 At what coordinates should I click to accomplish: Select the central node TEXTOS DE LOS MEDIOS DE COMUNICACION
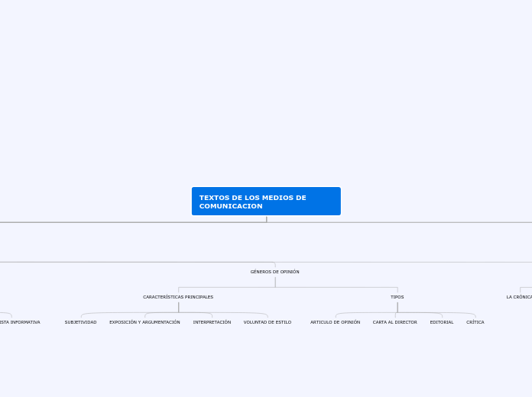point(266,201)
